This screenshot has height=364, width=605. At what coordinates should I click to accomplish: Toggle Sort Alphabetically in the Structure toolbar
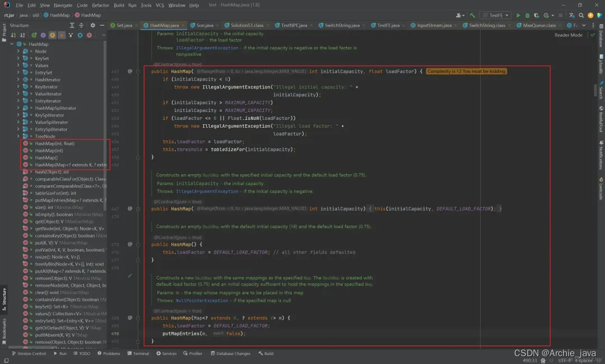tap(22, 35)
